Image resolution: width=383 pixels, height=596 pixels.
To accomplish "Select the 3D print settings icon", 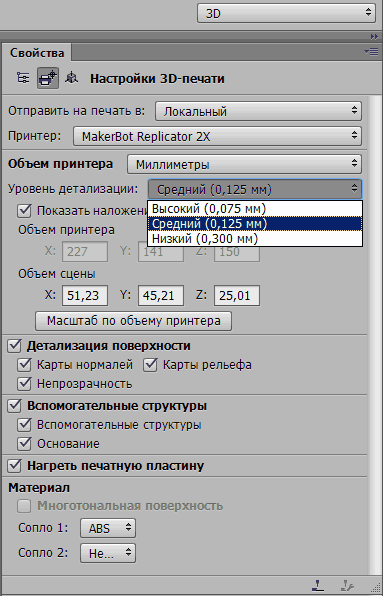I will (x=48, y=78).
